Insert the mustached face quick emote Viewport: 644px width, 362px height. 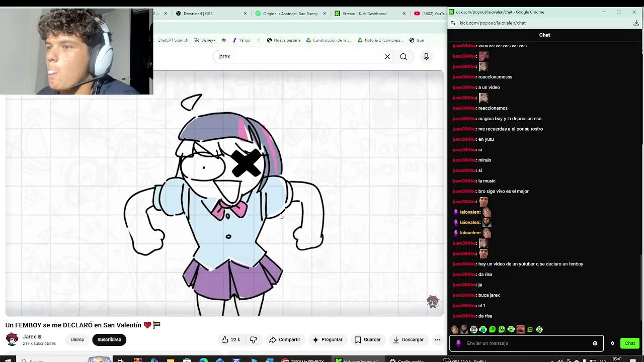(520, 329)
